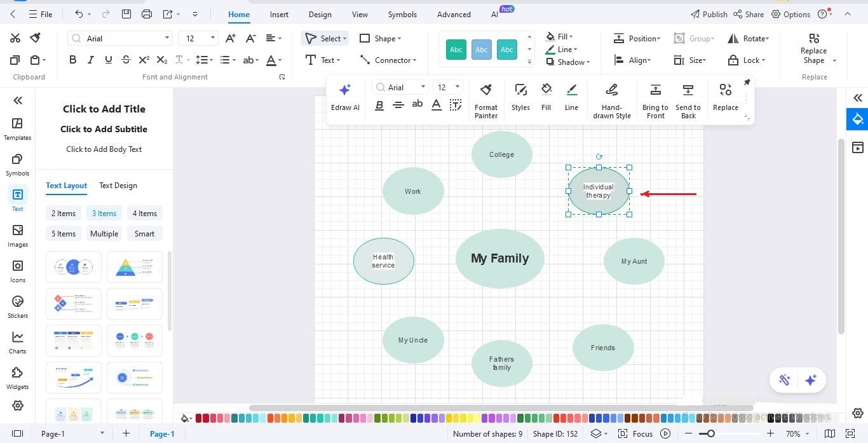
Task: Open Images panel in the left sidebar
Action: tap(17, 235)
